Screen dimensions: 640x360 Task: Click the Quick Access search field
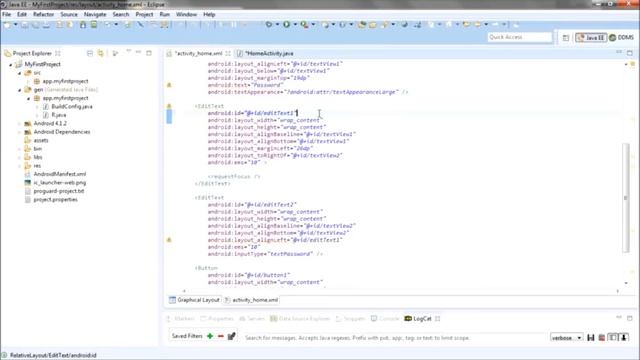520,37
